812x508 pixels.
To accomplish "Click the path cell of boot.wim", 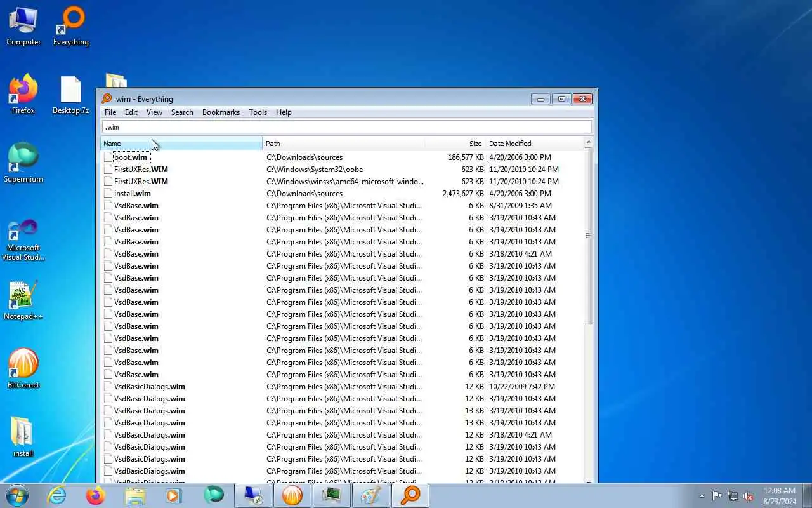I will 304,157.
